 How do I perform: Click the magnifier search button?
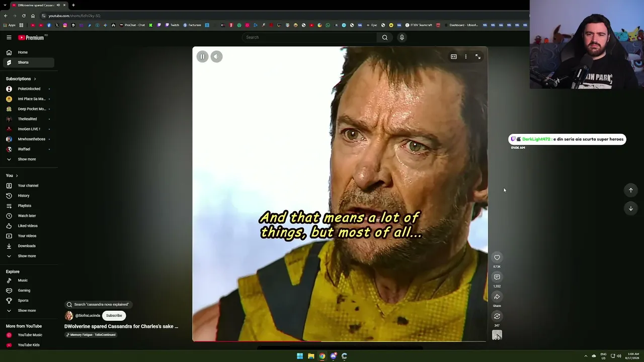385,37
